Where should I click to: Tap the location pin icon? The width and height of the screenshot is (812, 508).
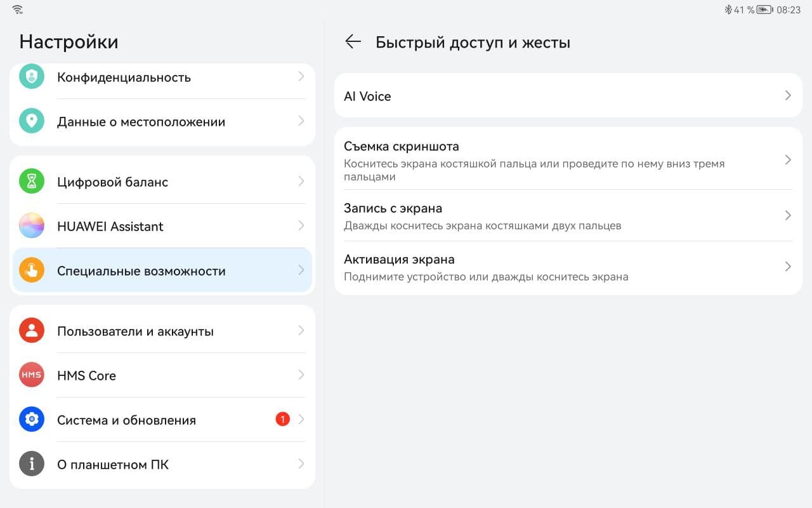32,121
